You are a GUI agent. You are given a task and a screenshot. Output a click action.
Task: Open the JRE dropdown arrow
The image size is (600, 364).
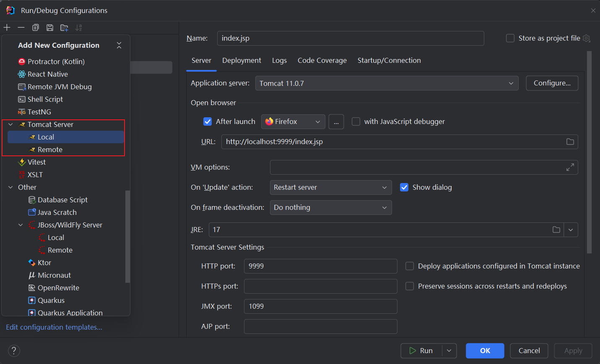(x=571, y=230)
